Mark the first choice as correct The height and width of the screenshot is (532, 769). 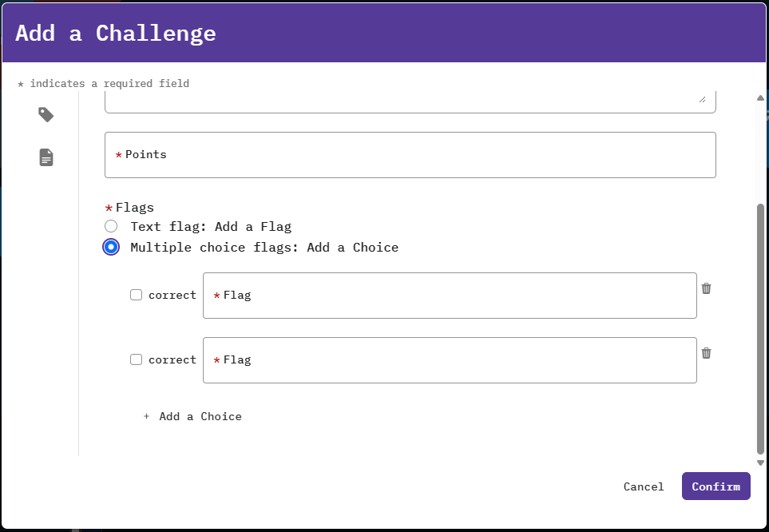(137, 295)
